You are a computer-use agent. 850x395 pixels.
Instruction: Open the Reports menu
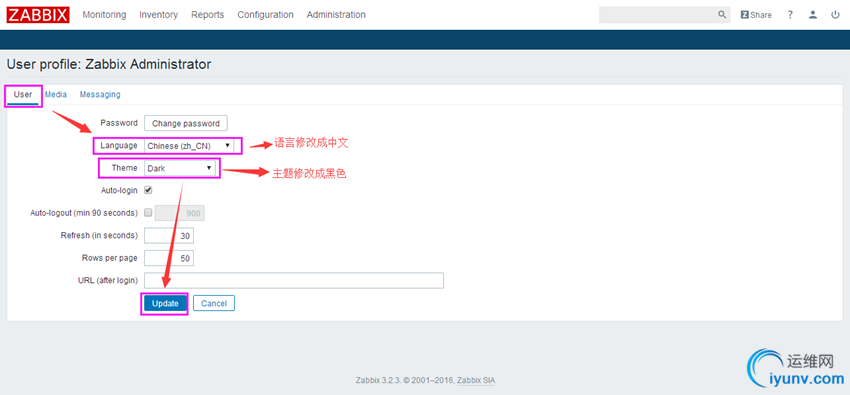tap(208, 15)
